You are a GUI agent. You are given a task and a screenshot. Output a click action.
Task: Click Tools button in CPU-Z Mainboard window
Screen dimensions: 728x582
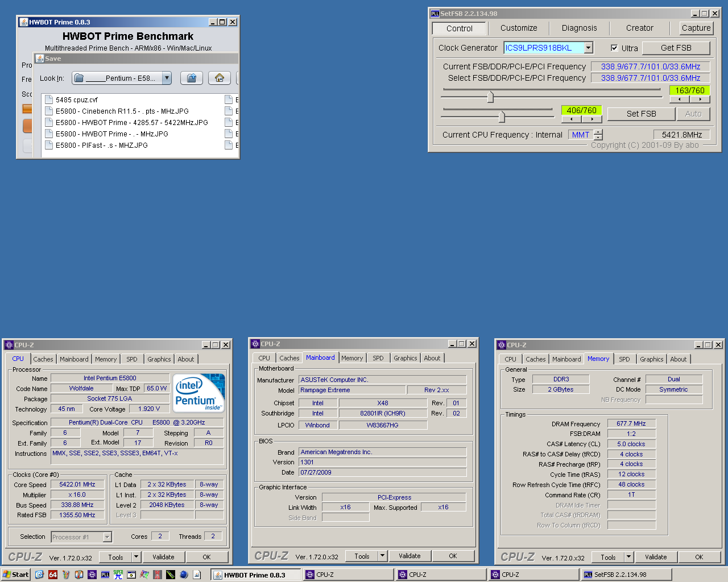[362, 556]
